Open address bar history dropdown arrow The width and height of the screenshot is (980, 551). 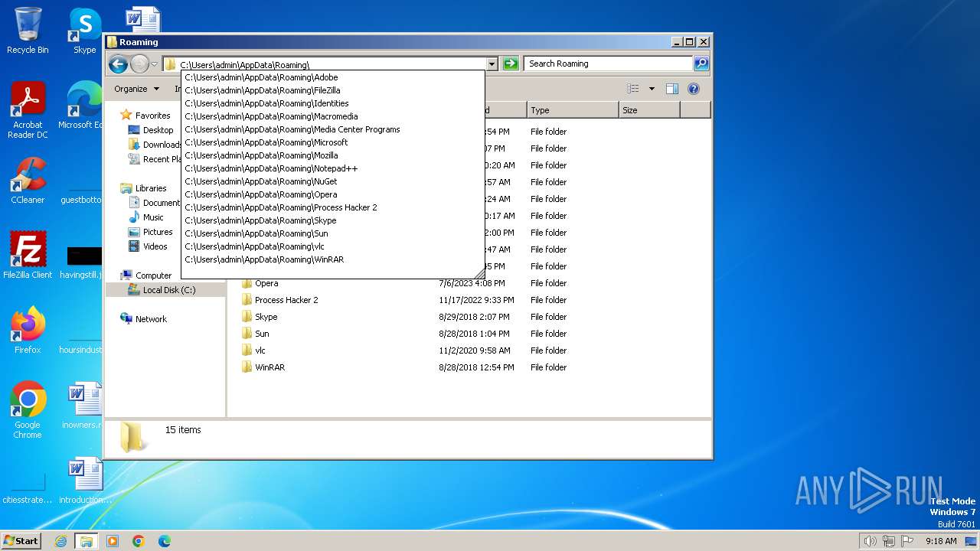click(492, 64)
